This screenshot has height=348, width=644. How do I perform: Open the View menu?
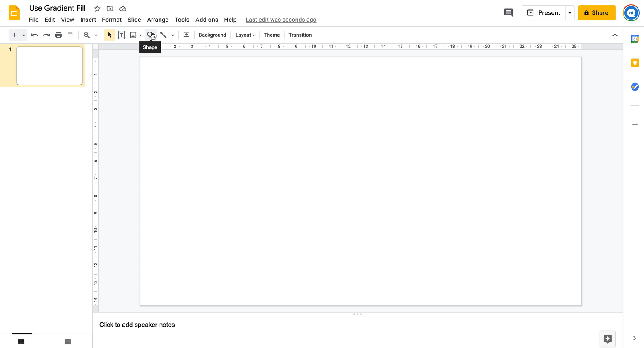(67, 20)
